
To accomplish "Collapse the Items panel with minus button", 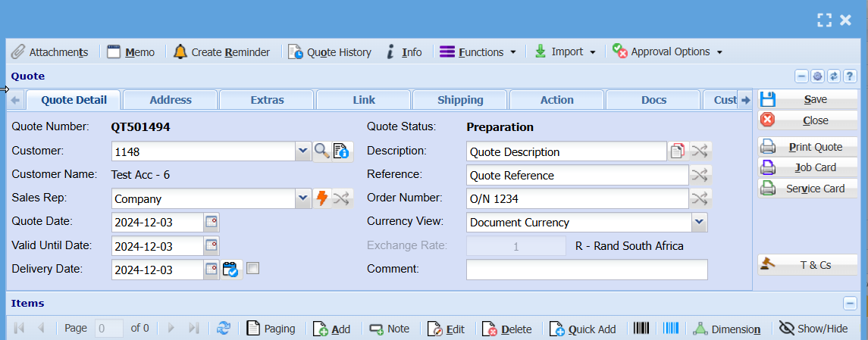I will 850,304.
